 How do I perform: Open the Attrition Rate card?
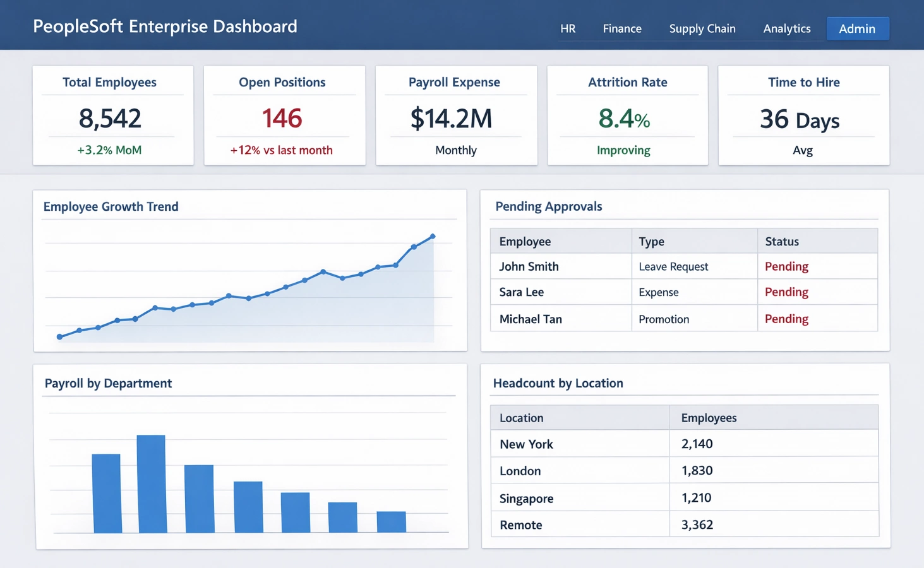(627, 115)
